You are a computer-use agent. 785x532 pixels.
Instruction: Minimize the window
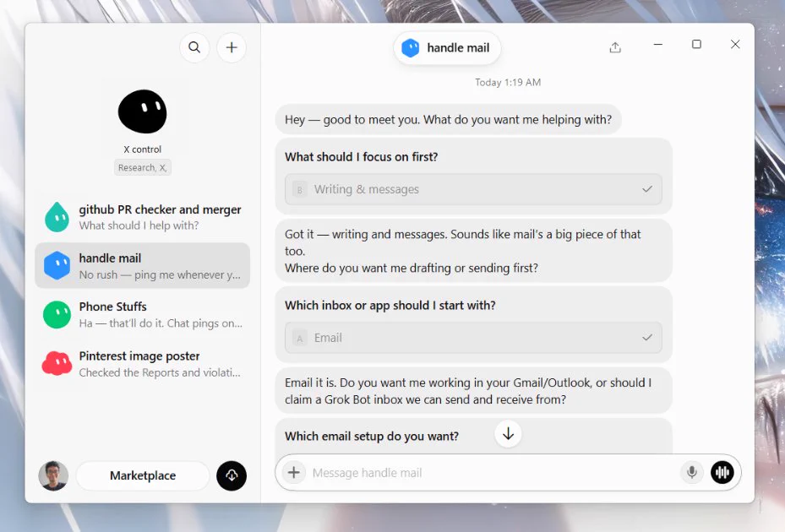pos(658,45)
